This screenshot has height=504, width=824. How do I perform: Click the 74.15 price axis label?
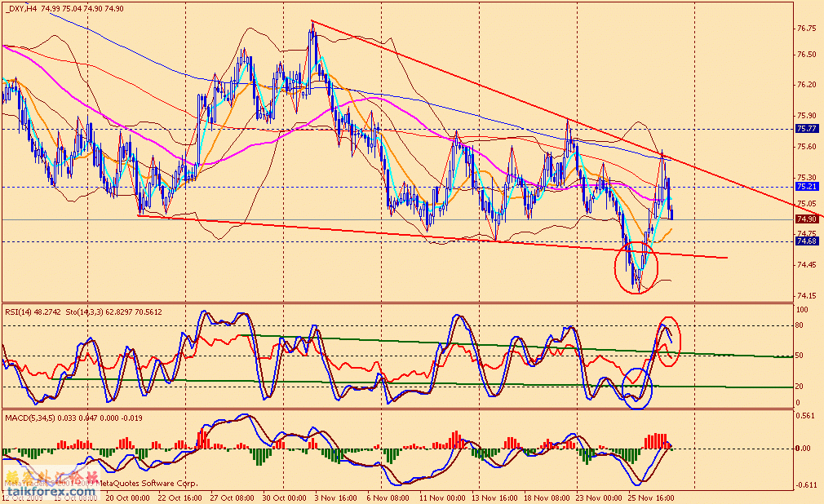(807, 296)
